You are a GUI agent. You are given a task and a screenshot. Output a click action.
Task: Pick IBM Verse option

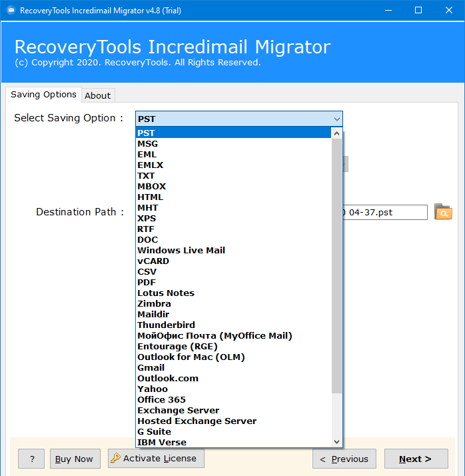pyautogui.click(x=233, y=442)
